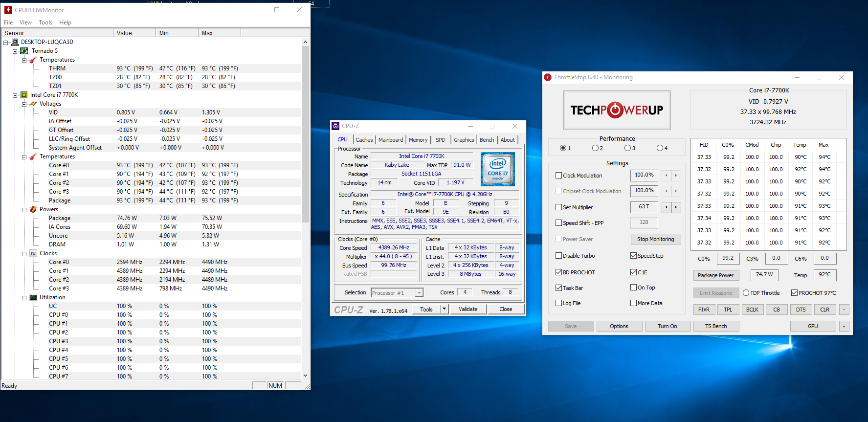Click the TS Bench button

[715, 326]
